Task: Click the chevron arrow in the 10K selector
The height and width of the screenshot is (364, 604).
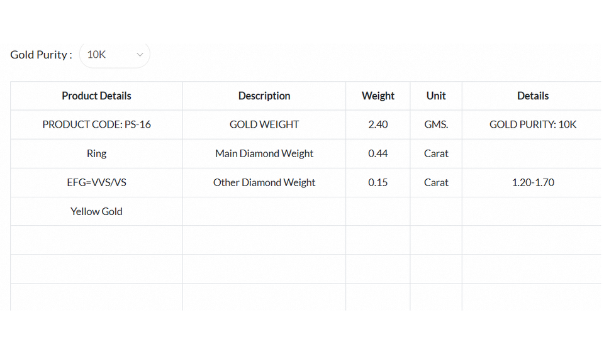Action: [140, 55]
